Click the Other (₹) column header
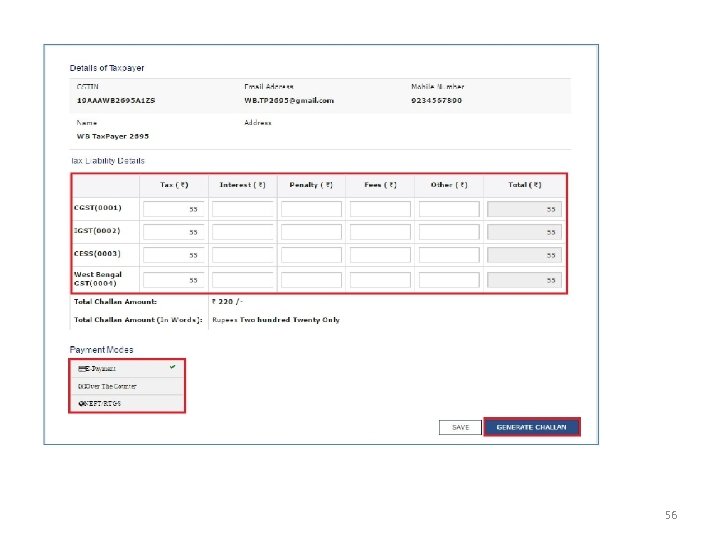 [449, 185]
